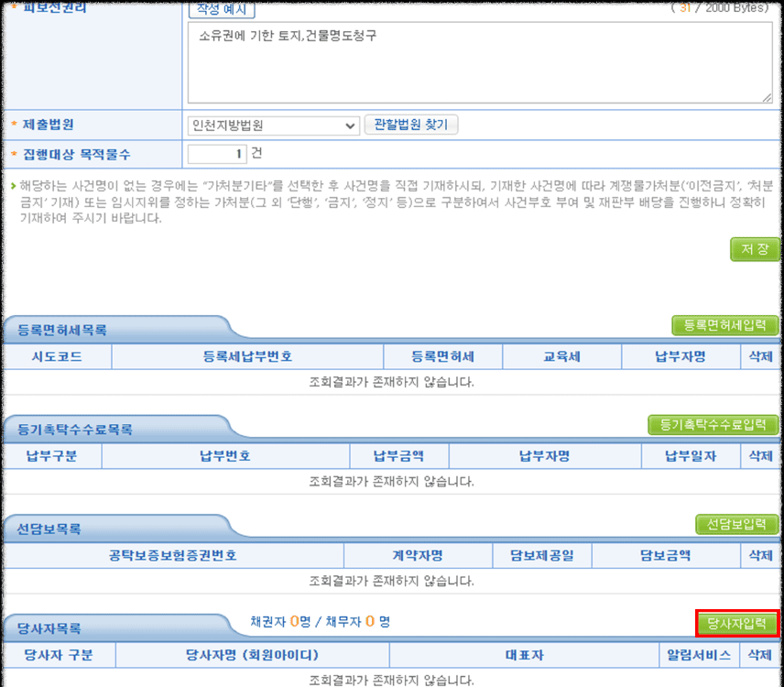Image resolution: width=784 pixels, height=687 pixels.
Task: Expand the court list arrow beside 인천지방법원
Action: 352,125
